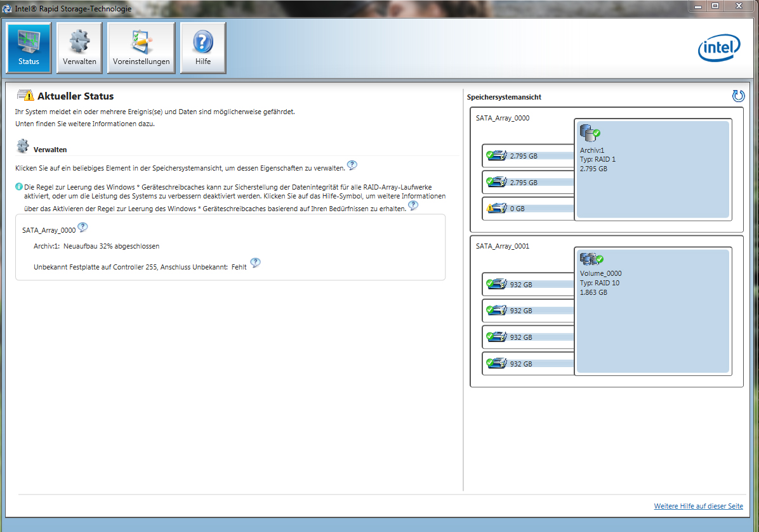
Task: Click SATA_Array_0000 heading in status box
Action: pos(49,230)
